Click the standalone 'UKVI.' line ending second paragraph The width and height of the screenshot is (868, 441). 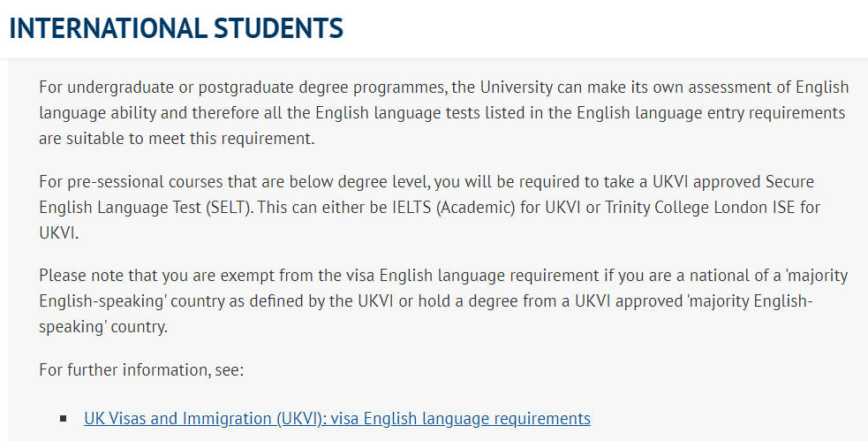tap(58, 232)
